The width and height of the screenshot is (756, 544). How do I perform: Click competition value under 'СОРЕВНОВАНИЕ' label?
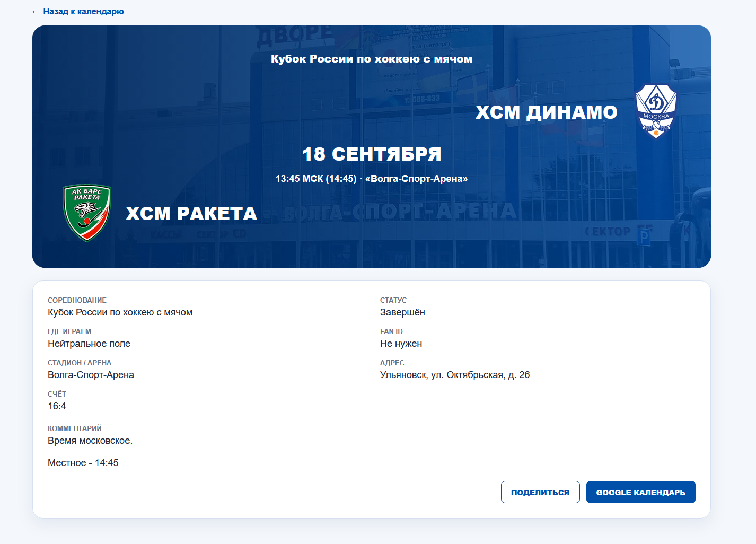(x=120, y=312)
